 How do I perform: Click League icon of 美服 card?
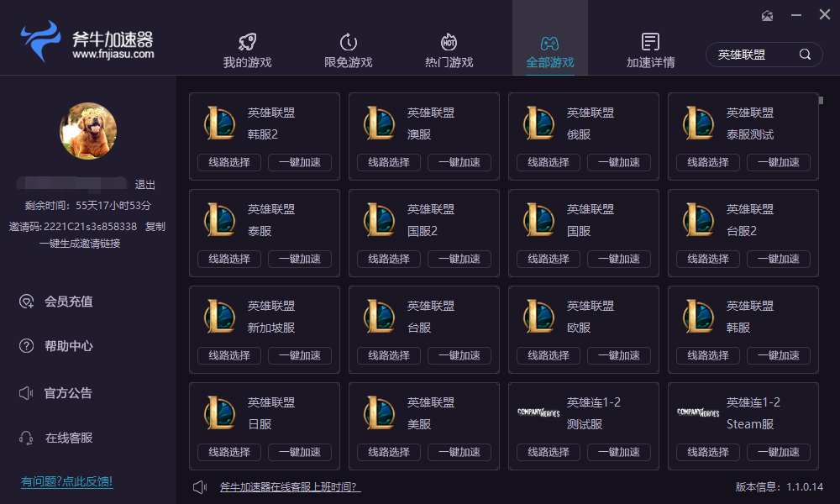[x=380, y=412]
